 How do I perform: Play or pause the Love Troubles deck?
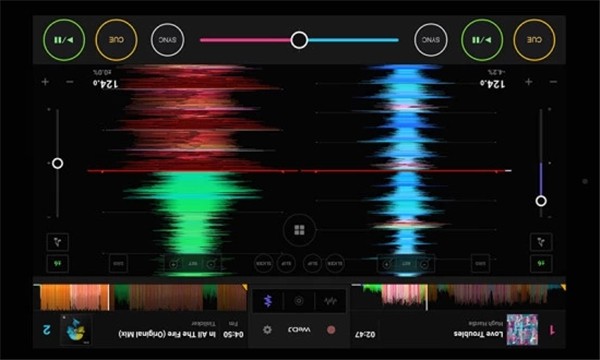click(x=482, y=40)
